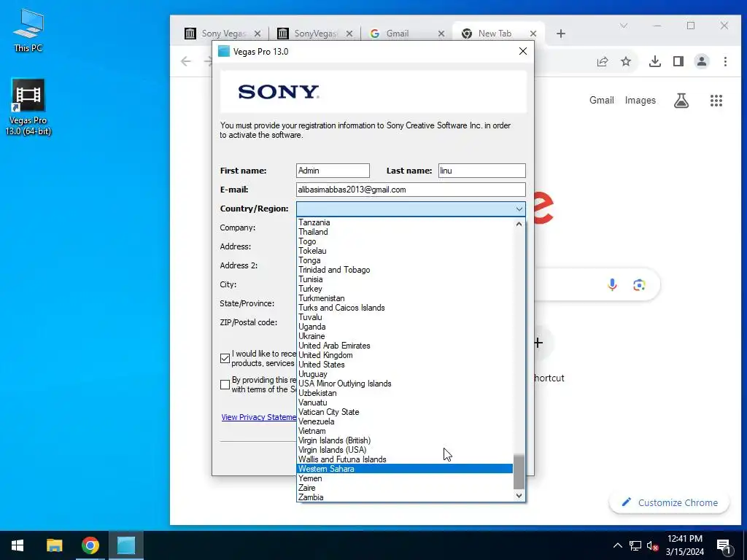Bookmark this tab with the star icon
This screenshot has height=560, width=747.
point(626,61)
